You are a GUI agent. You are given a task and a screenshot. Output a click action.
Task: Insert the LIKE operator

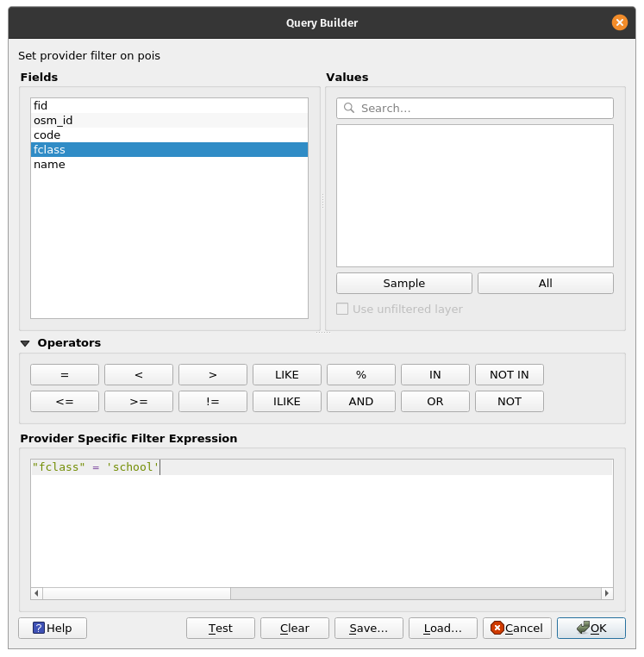pyautogui.click(x=287, y=374)
